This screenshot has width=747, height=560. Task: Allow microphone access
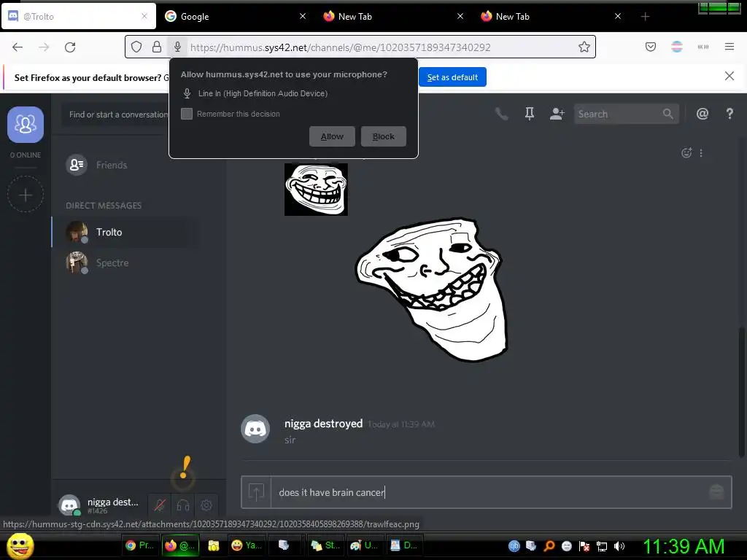(332, 136)
